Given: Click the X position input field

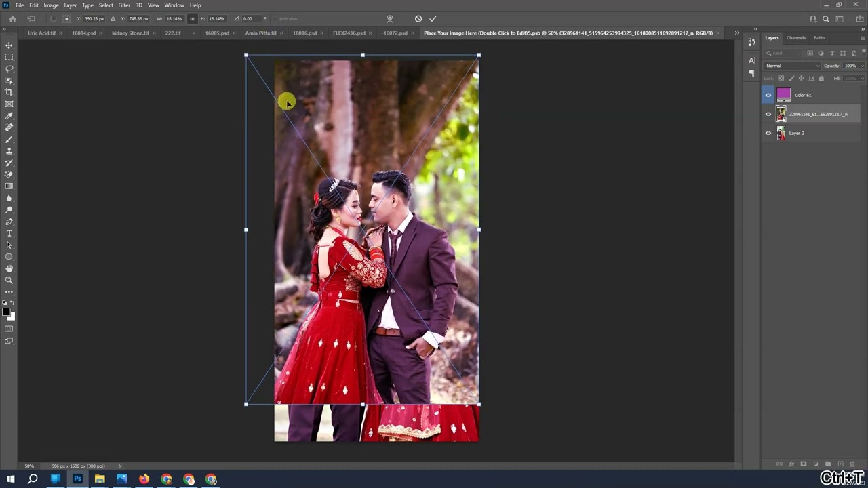Looking at the screenshot, I should click(x=96, y=19).
